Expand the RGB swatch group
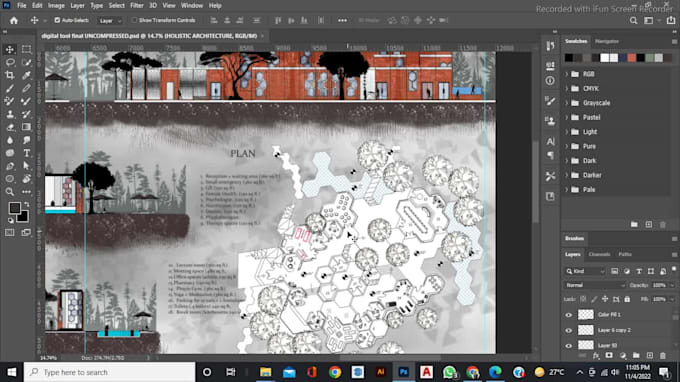 pyautogui.click(x=566, y=74)
